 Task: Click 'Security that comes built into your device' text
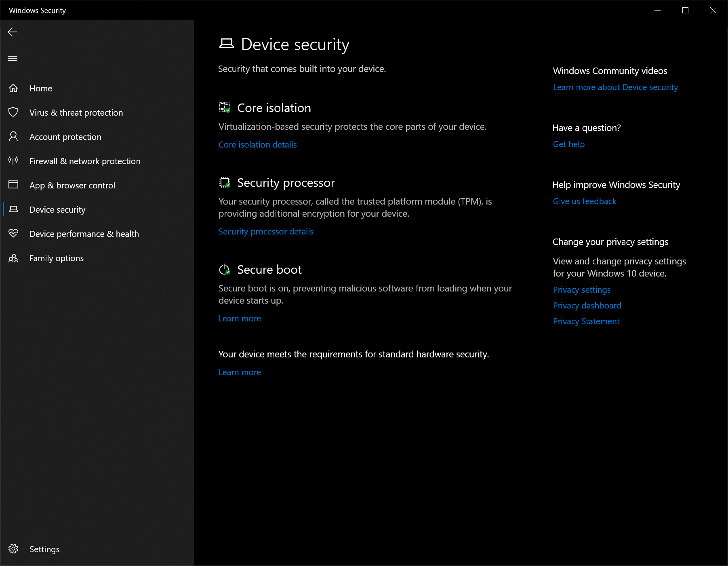[x=302, y=69]
